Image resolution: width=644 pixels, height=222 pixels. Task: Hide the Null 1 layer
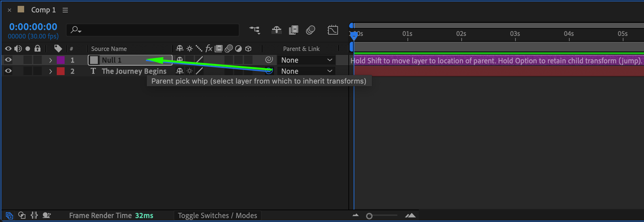click(x=8, y=60)
